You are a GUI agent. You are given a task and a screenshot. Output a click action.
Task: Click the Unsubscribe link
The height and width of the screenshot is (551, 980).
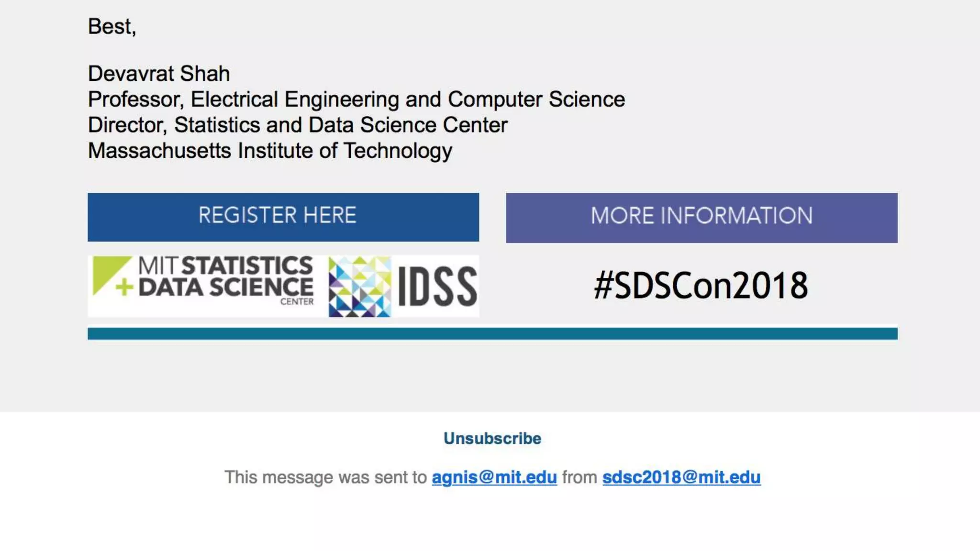click(x=492, y=438)
